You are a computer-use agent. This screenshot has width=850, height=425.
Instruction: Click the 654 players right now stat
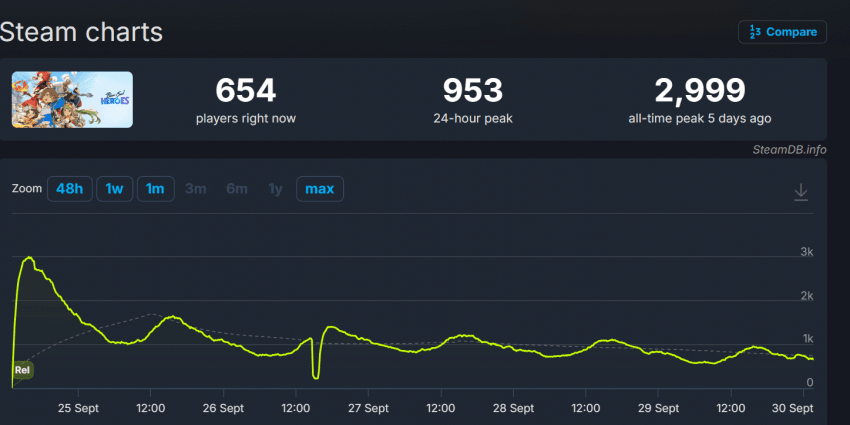coord(246,91)
